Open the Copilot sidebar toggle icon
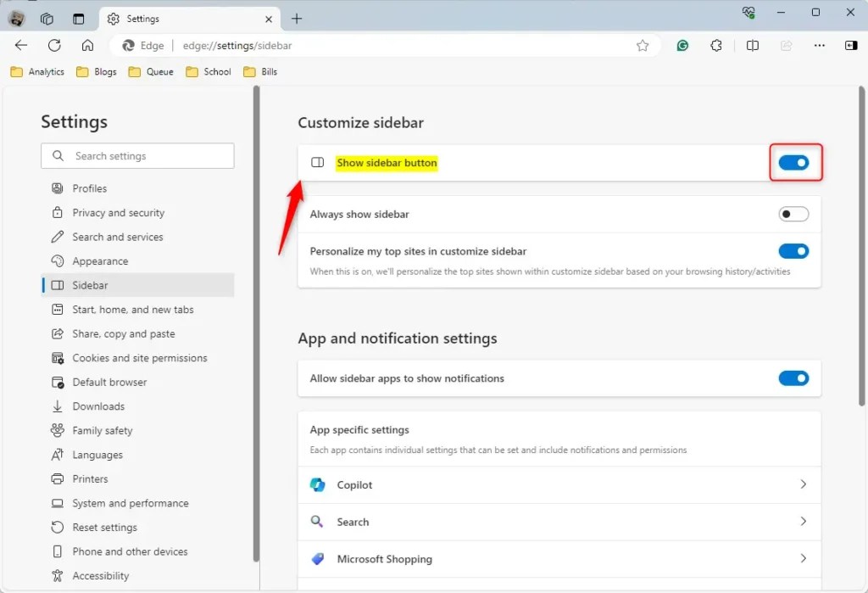The width and height of the screenshot is (868, 593). tap(854, 46)
